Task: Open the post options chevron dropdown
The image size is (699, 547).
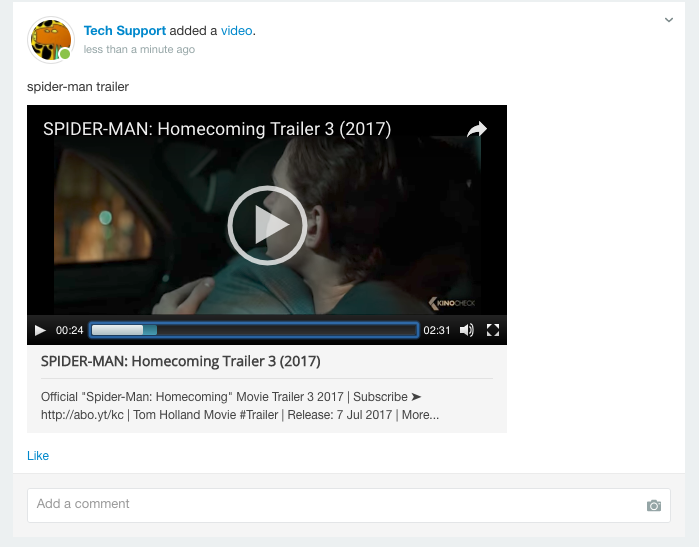Action: click(669, 20)
